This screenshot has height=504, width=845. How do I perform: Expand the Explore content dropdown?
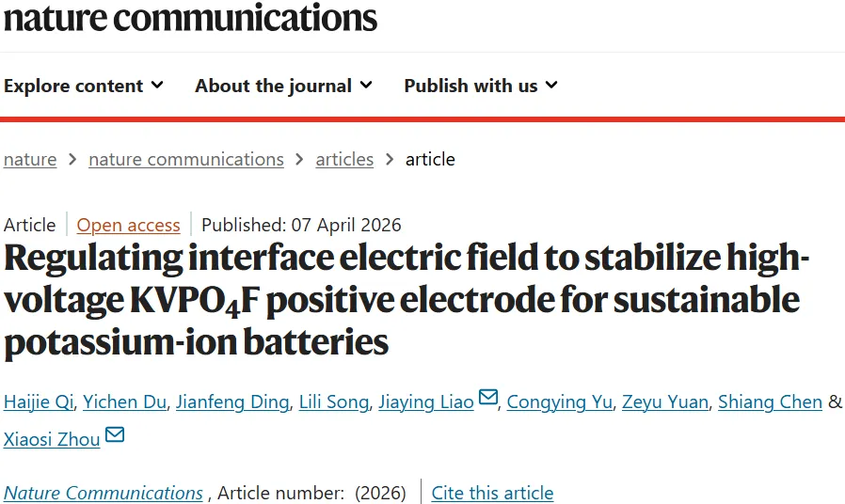[x=84, y=86]
